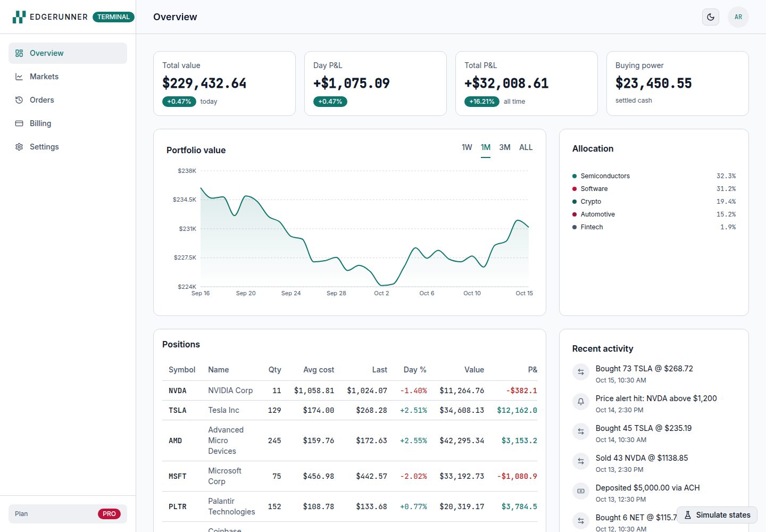This screenshot has height=532, width=766.
Task: Click the Automotive legend dot
Action: 574,214
